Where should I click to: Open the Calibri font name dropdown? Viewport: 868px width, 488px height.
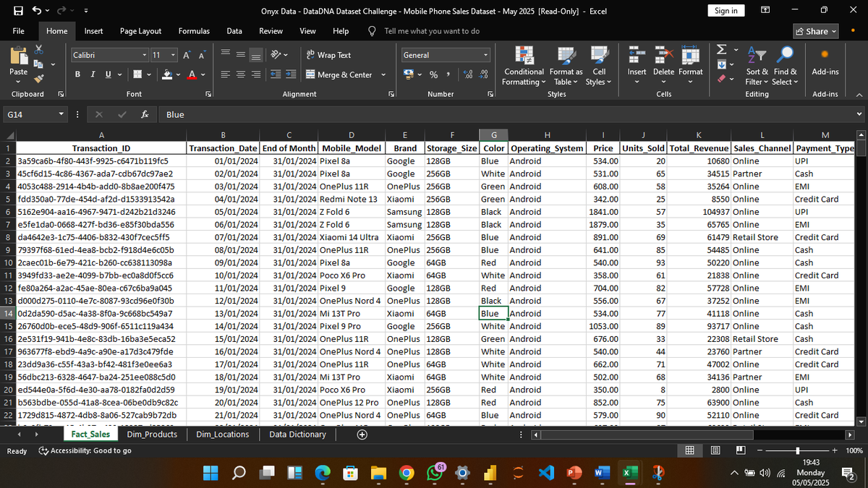coord(144,55)
